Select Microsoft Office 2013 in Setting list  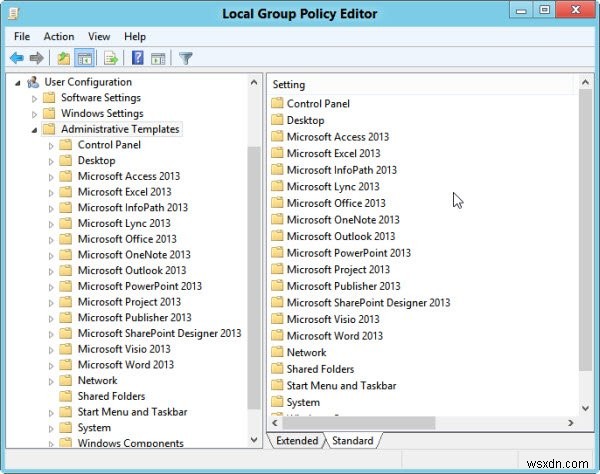coord(336,203)
